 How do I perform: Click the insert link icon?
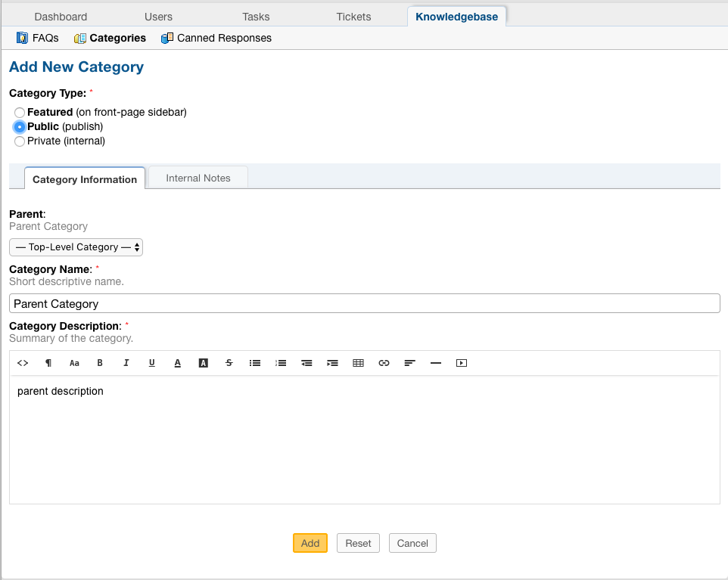(x=384, y=363)
